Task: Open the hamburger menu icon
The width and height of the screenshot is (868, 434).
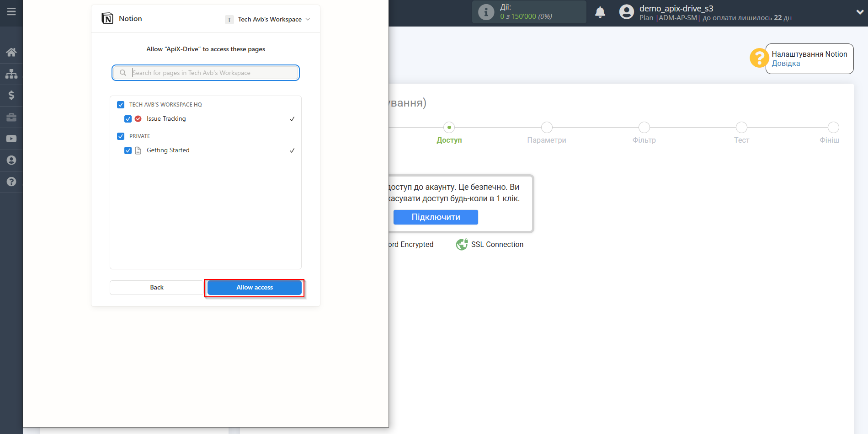Action: pyautogui.click(x=11, y=11)
